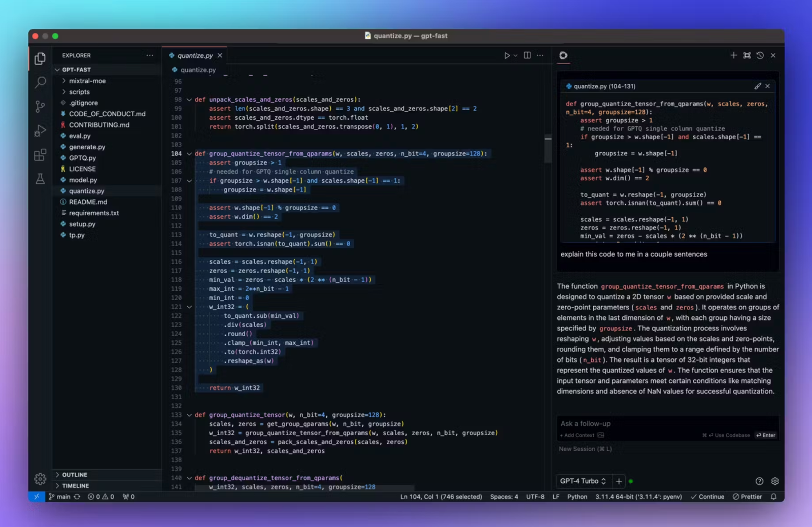This screenshot has width=812, height=527.
Task: Open the Testing flask icon
Action: (x=40, y=179)
